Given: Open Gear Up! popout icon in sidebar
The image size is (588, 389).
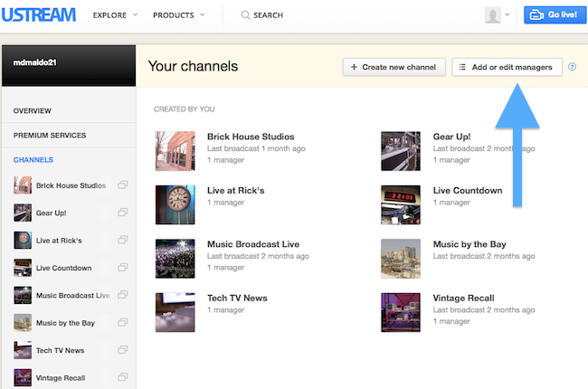Looking at the screenshot, I should (x=123, y=212).
